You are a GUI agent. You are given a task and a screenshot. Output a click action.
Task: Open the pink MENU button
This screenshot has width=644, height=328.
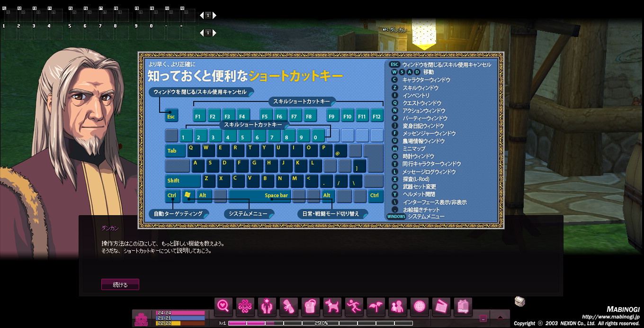point(141,319)
